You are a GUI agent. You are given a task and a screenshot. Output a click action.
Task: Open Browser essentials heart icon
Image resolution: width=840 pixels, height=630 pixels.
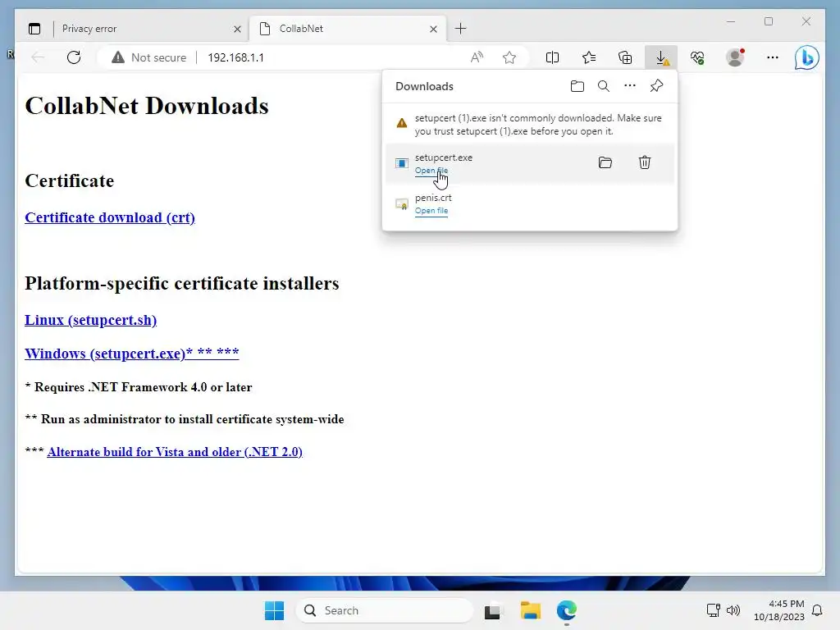pos(697,57)
